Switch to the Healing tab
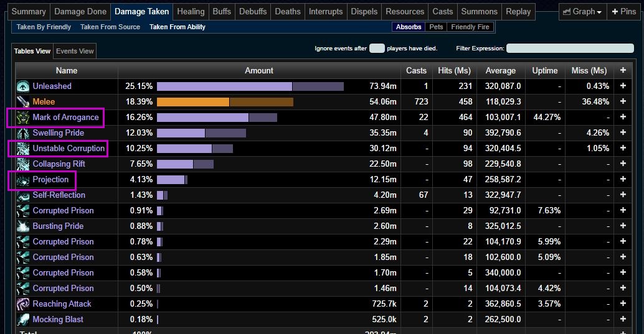The image size is (644, 334). (190, 11)
